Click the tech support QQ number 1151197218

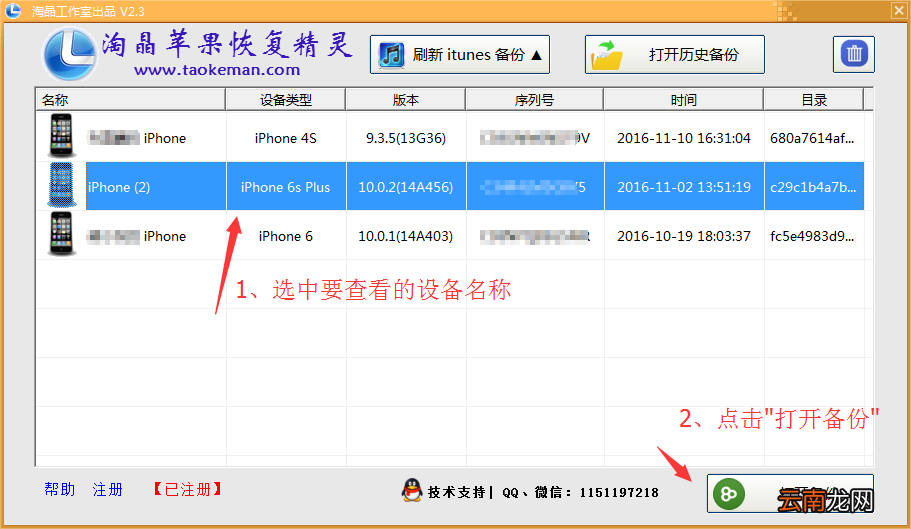(x=619, y=492)
